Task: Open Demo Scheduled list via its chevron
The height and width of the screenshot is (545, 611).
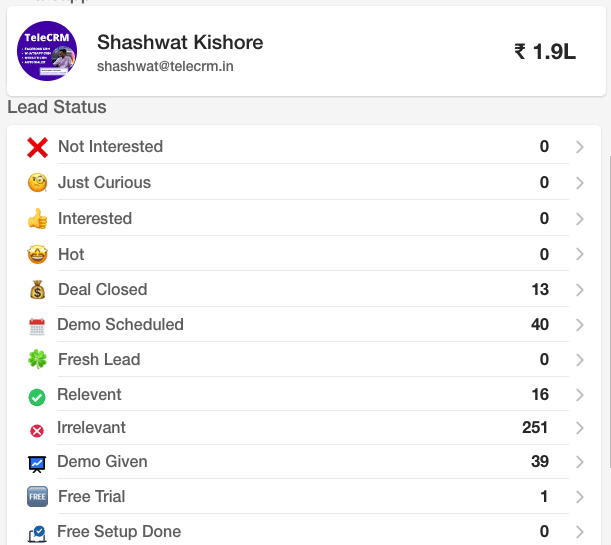Action: (579, 325)
